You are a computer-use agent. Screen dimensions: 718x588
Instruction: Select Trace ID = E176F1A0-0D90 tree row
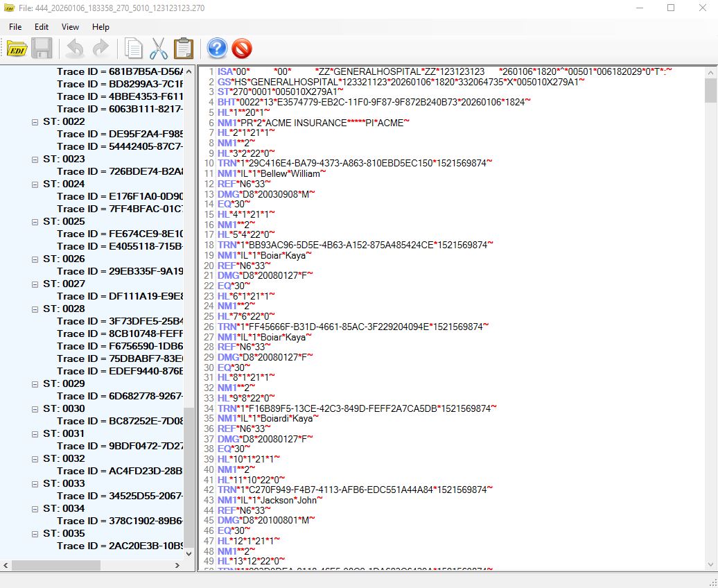coord(120,196)
